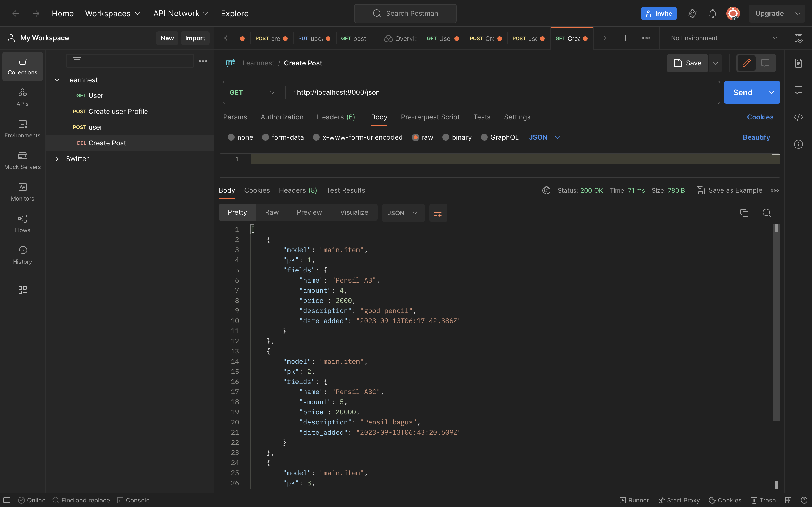
Task: Switch to the Raw response view
Action: pyautogui.click(x=272, y=212)
